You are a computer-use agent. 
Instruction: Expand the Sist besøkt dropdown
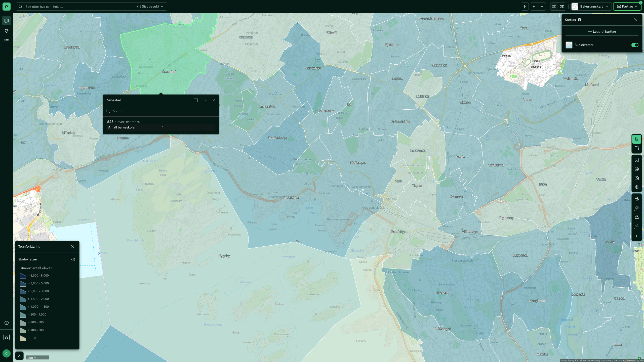[150, 7]
